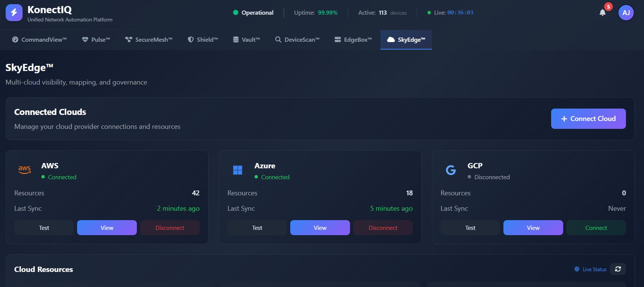Click the Active 113 devices count
Screen dimensions: 644x287
382,13
